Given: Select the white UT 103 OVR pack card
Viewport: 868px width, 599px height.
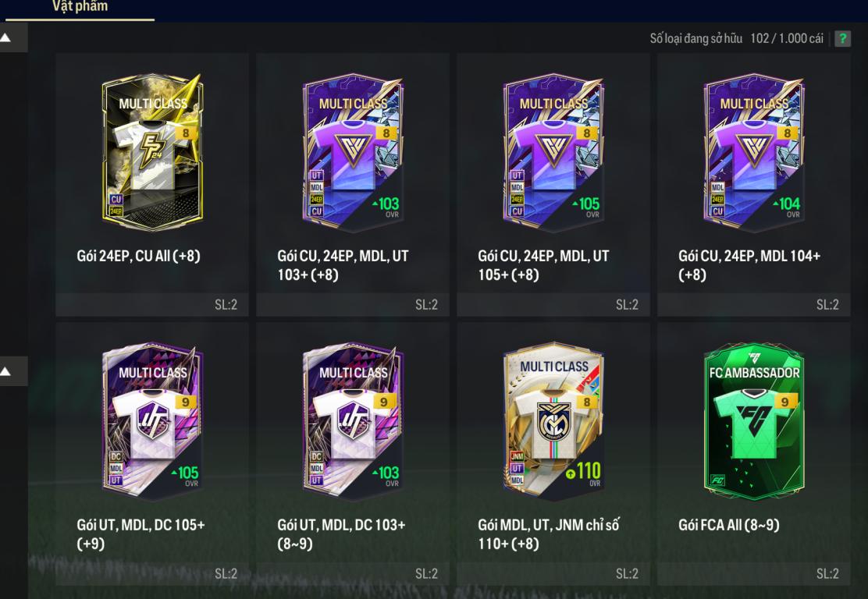Looking at the screenshot, I should (353, 421).
